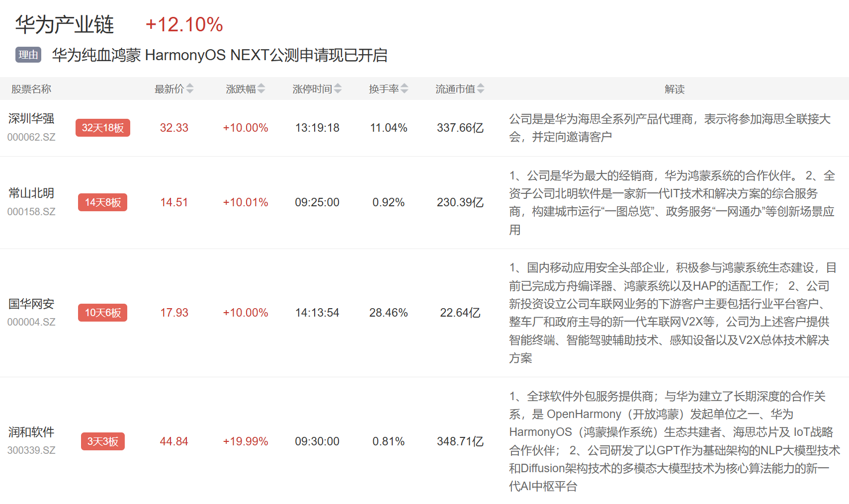Sort by 涨停时间 column arrows
This screenshot has height=504, width=849.
[338, 89]
